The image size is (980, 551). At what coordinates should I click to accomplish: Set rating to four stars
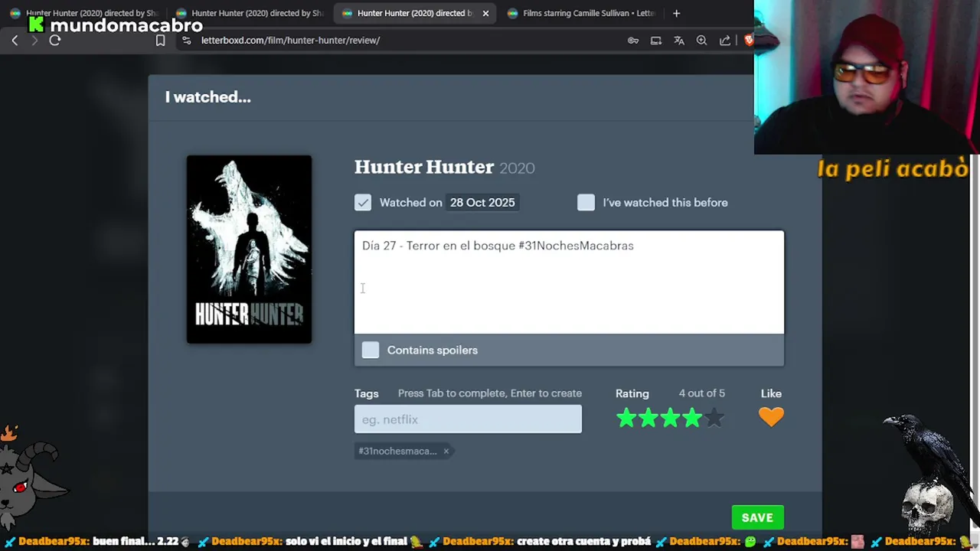692,418
